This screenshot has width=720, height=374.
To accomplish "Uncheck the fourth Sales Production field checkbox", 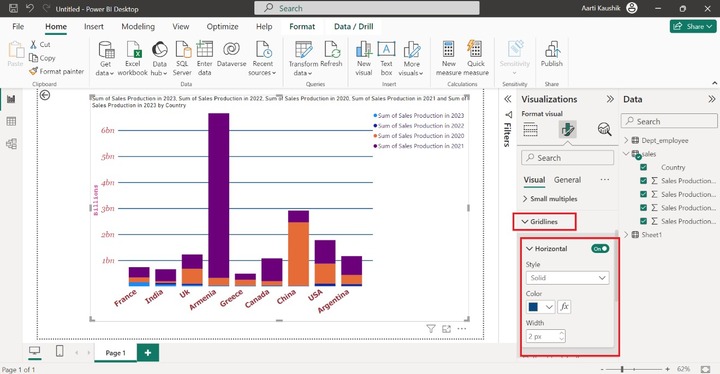I will point(643,221).
